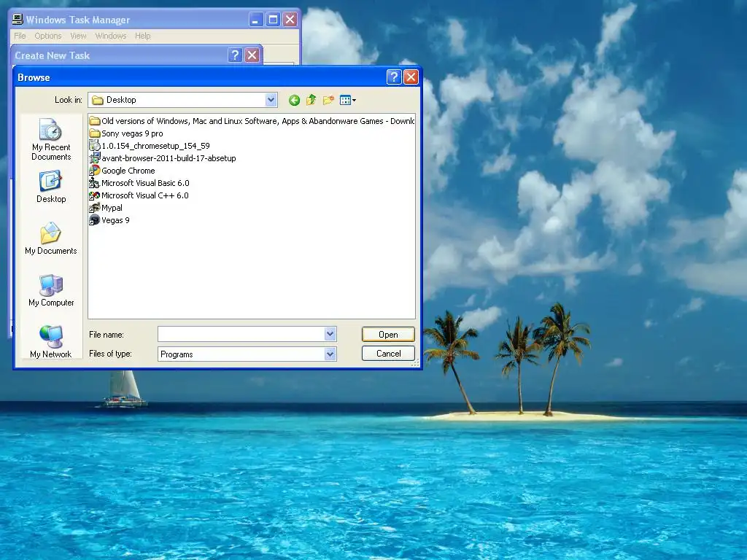Click the 'Google Chrome' file name text
747x560 pixels.
[x=128, y=171]
